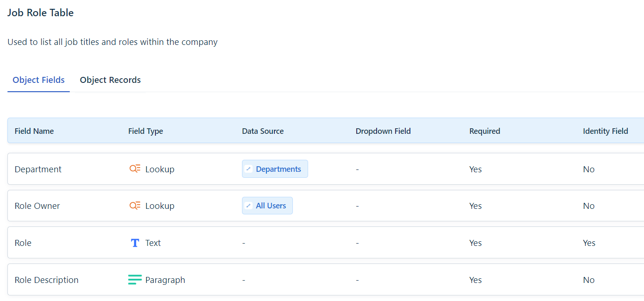The height and width of the screenshot is (301, 644).
Task: Click the Lookup type text in the Department row
Action: pyautogui.click(x=160, y=169)
